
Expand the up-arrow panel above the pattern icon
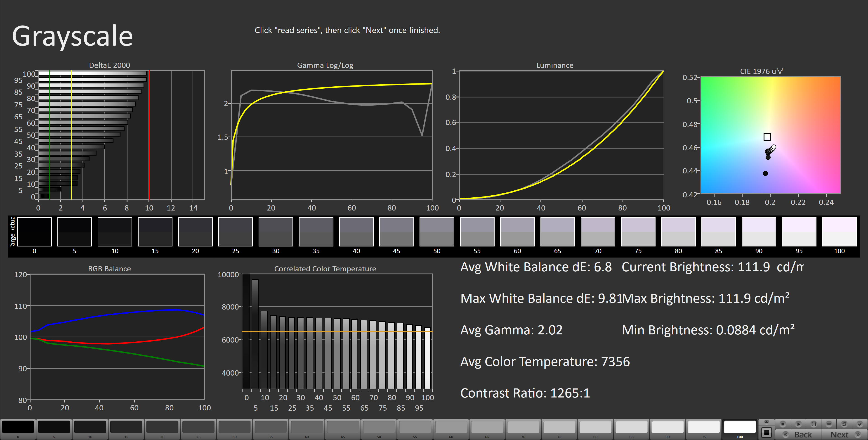click(x=767, y=422)
